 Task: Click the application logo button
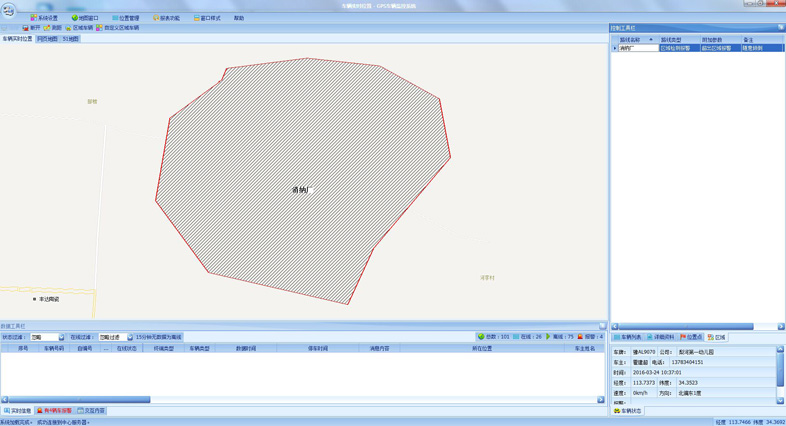click(9, 10)
